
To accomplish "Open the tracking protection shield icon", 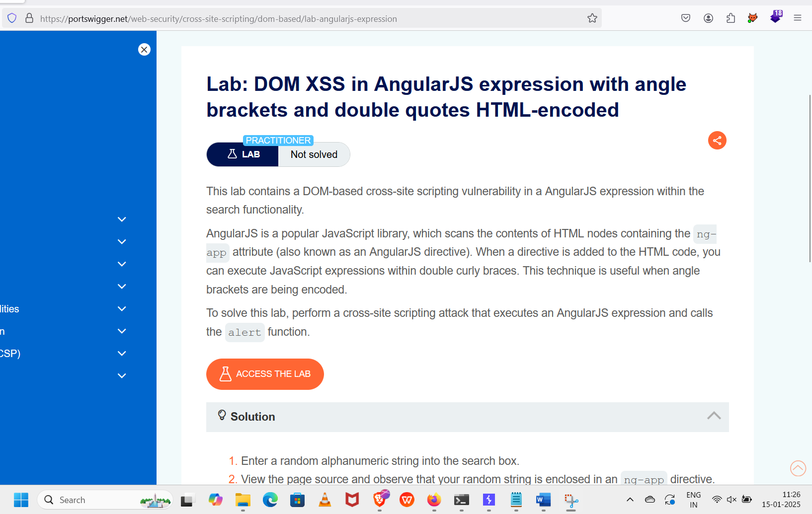I will click(12, 18).
